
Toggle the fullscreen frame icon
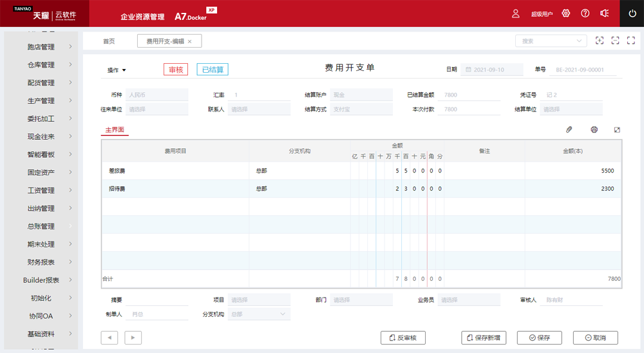point(630,41)
